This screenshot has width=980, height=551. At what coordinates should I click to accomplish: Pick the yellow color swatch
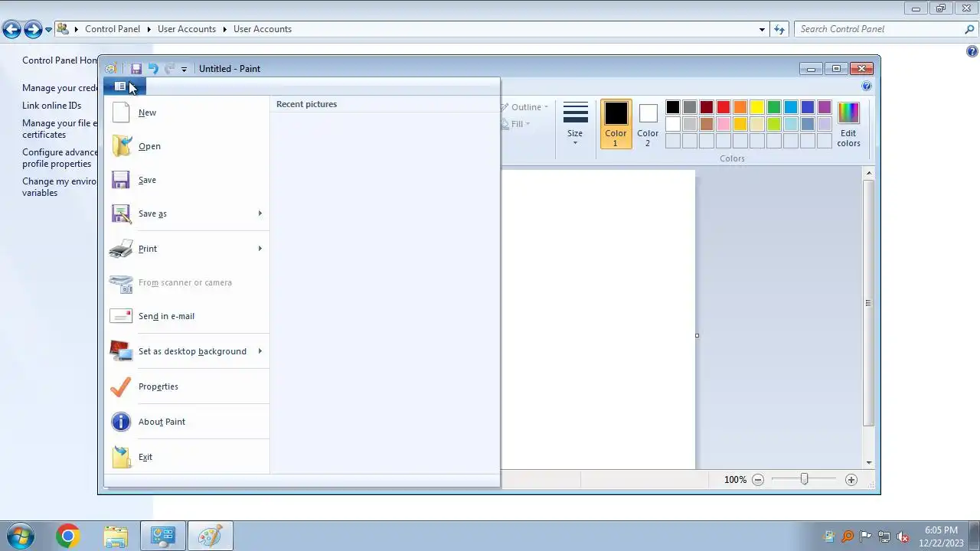click(x=757, y=107)
